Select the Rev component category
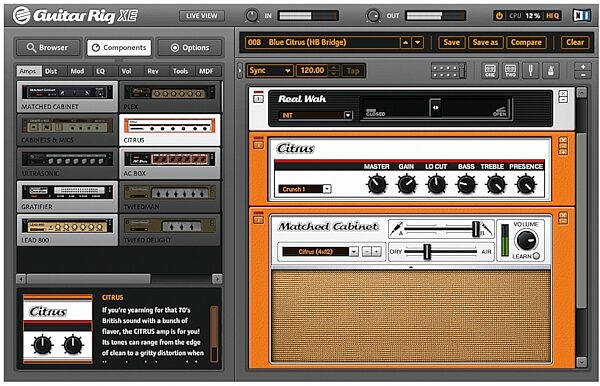This screenshot has width=600, height=386. (x=153, y=71)
